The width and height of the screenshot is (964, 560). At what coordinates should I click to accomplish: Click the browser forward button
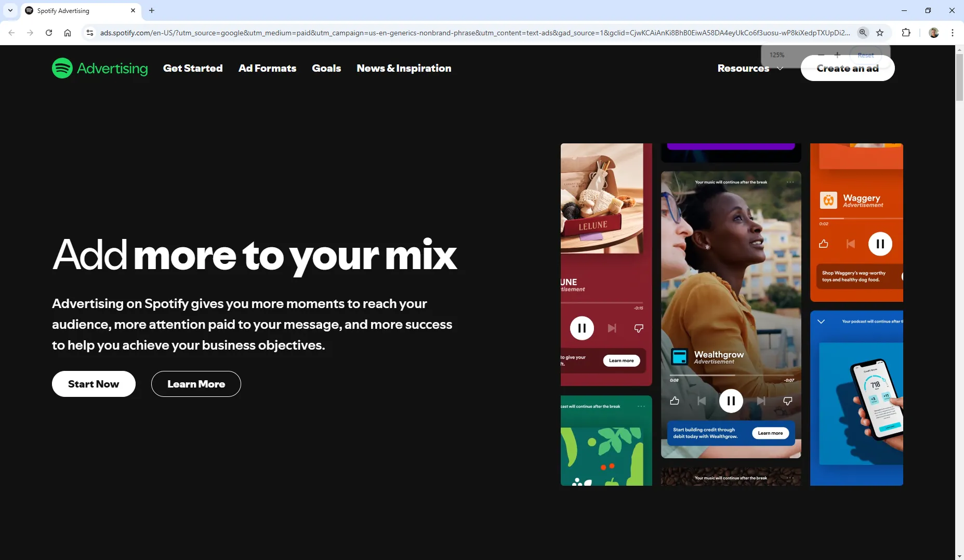point(30,33)
